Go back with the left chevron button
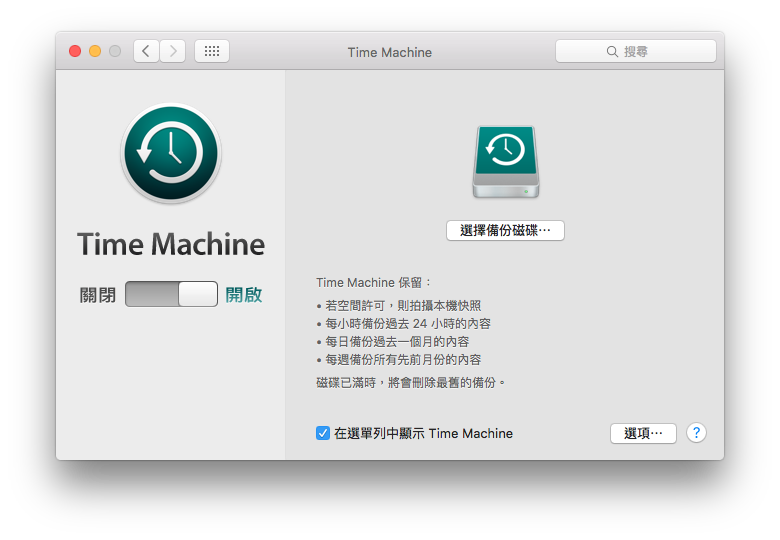 coord(146,51)
